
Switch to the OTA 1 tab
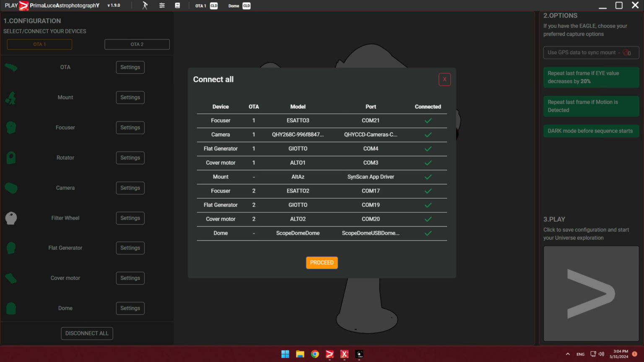(x=39, y=44)
